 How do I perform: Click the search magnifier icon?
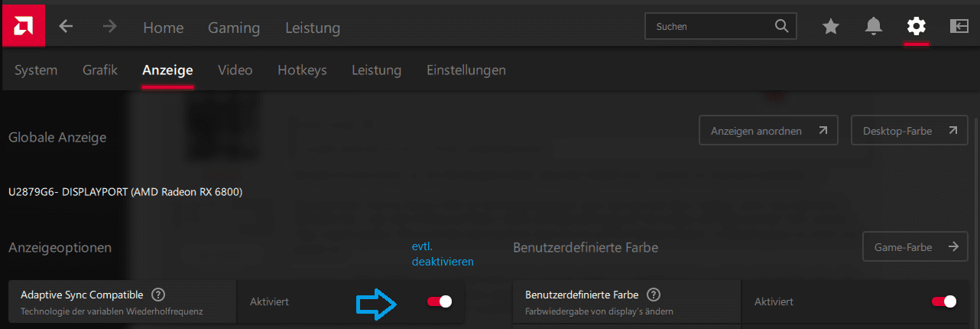(781, 26)
